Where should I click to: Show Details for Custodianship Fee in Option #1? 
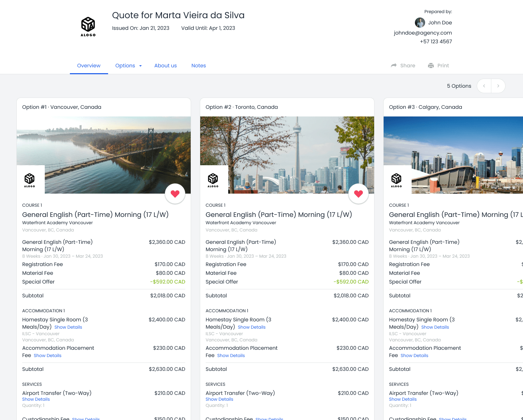pos(86,419)
